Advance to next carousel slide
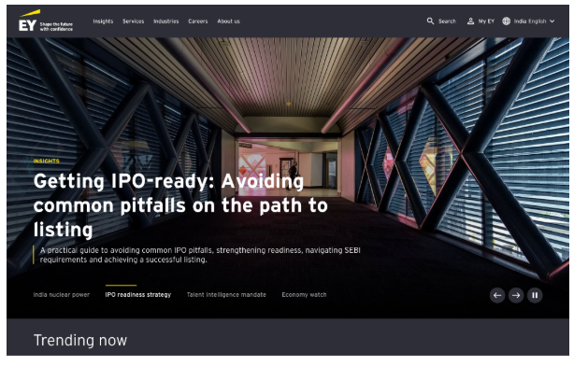This screenshot has width=588, height=366. tap(516, 296)
